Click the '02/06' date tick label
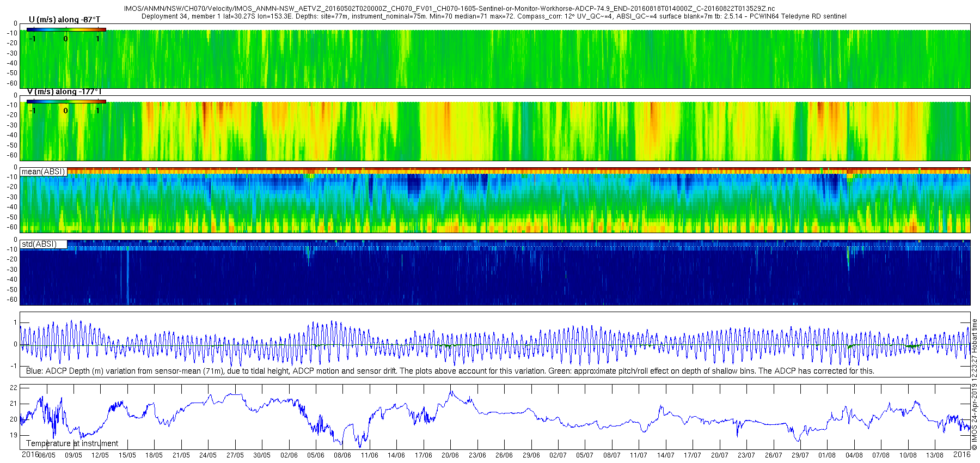This screenshot has height=463, width=980. 289,455
